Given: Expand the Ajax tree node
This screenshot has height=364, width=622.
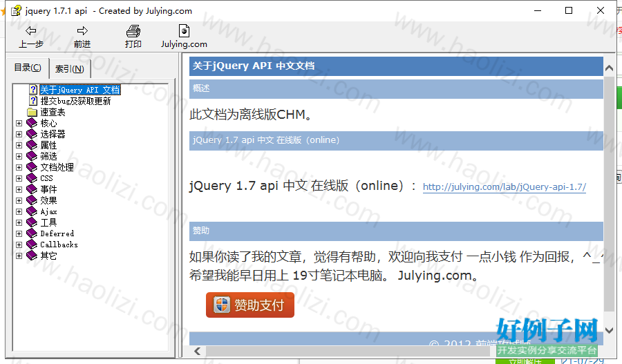Looking at the screenshot, I should point(19,212).
